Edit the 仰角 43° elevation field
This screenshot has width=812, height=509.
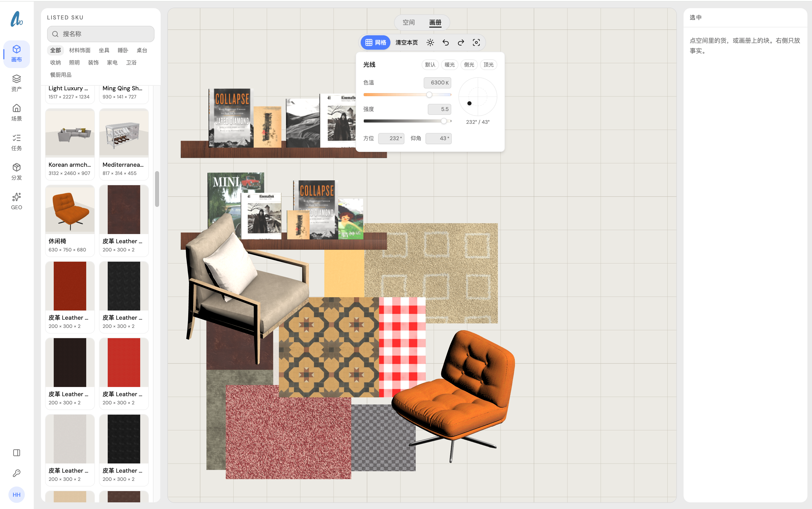pos(438,138)
